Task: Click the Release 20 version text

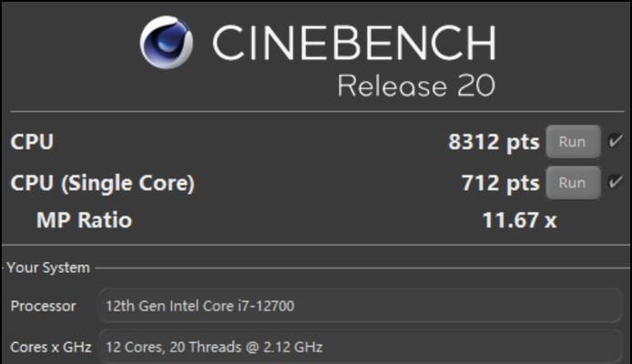Action: [416, 86]
